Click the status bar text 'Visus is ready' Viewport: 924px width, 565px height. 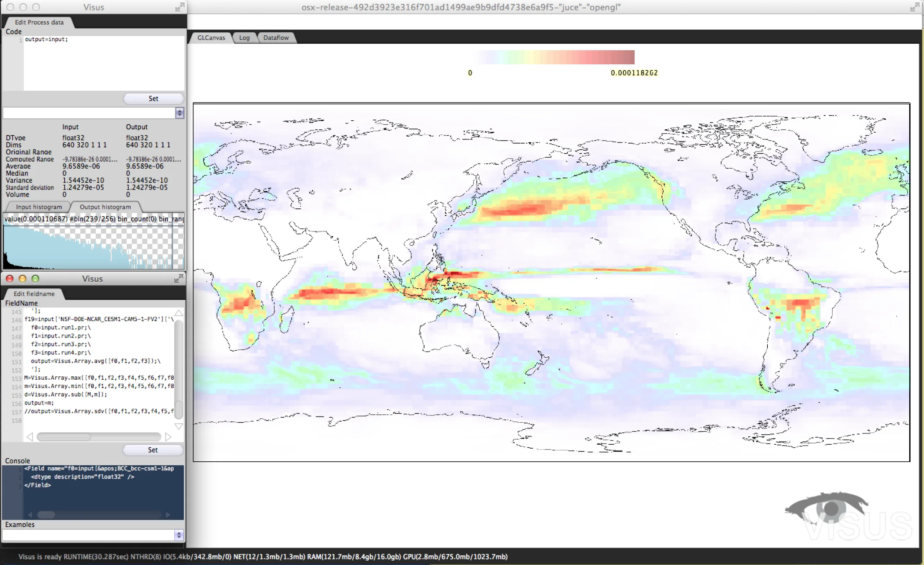coord(40,557)
